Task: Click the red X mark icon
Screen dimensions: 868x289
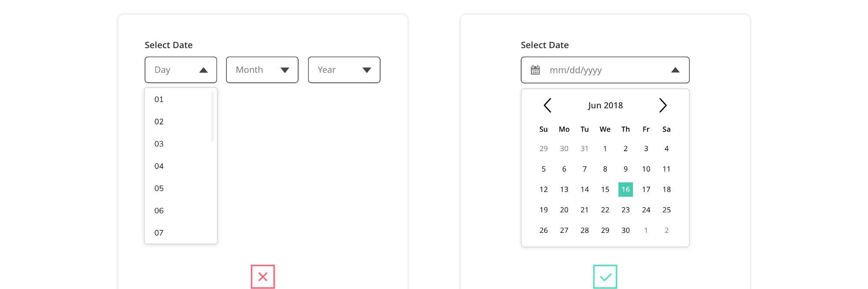Action: pyautogui.click(x=263, y=276)
